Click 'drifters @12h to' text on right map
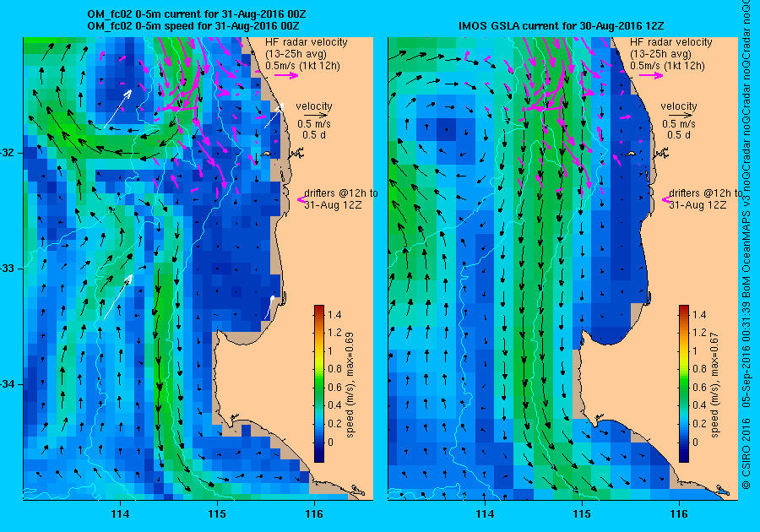 [x=705, y=193]
